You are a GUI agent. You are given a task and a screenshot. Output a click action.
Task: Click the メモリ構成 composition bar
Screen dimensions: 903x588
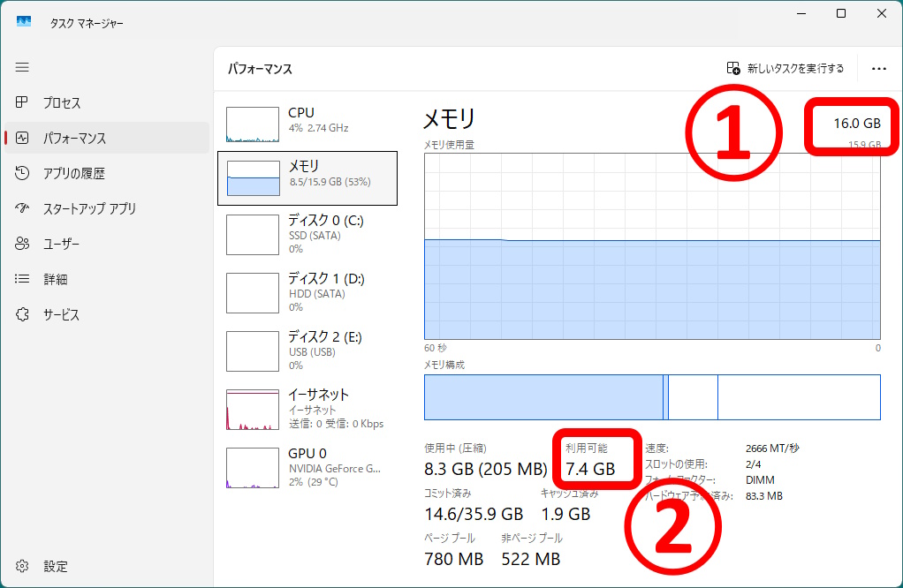[x=652, y=397]
